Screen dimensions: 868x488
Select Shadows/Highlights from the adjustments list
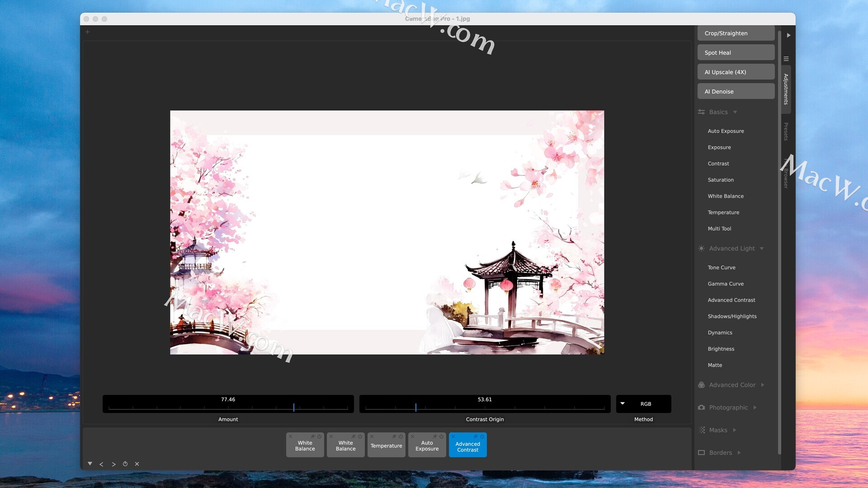pyautogui.click(x=732, y=316)
